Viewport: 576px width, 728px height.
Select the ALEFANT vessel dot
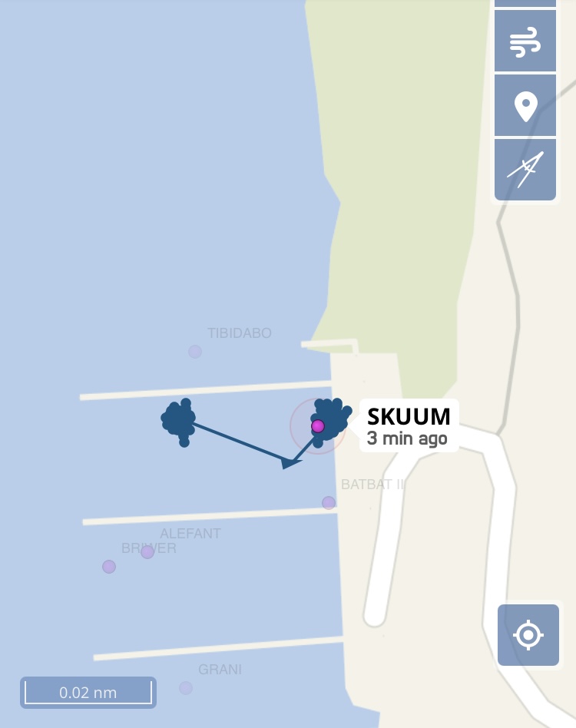[x=147, y=552]
